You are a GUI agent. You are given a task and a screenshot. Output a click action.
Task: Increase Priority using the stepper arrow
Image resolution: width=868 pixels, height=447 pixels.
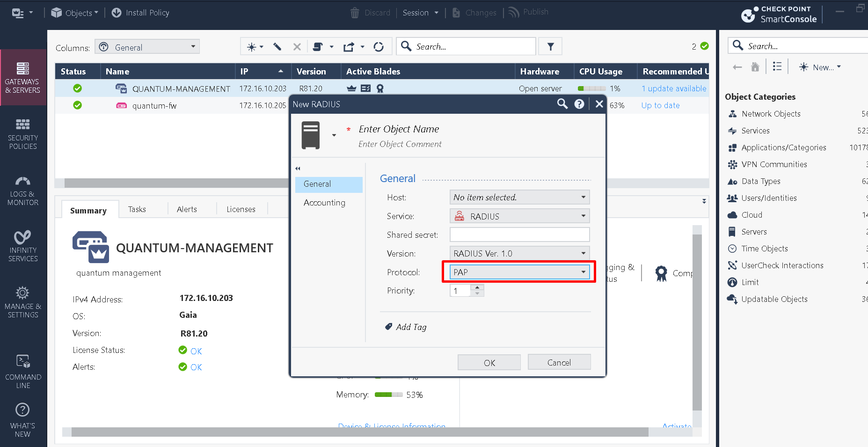[x=477, y=287]
